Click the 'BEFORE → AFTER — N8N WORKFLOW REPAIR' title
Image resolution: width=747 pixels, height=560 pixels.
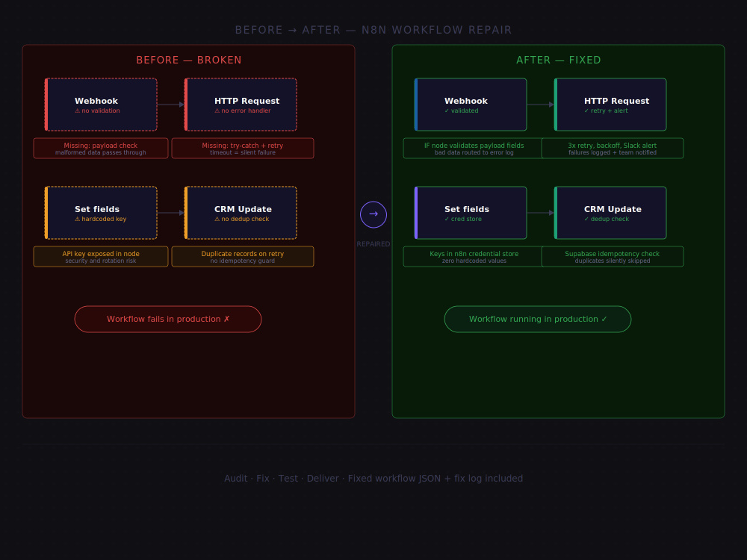[x=373, y=30]
